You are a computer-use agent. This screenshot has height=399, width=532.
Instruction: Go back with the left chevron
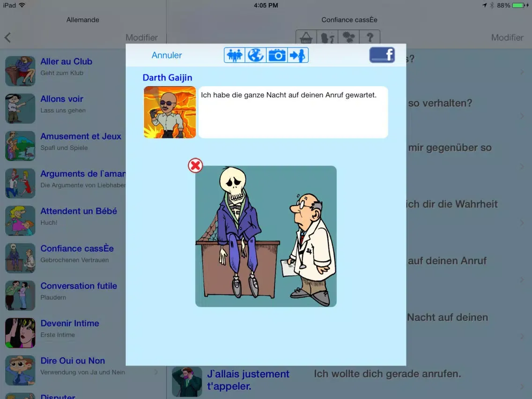pos(8,37)
